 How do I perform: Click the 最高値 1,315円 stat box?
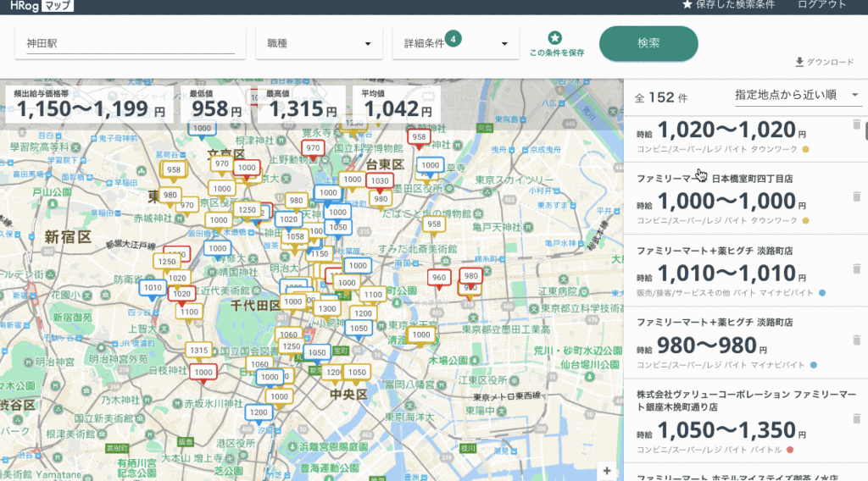(303, 104)
